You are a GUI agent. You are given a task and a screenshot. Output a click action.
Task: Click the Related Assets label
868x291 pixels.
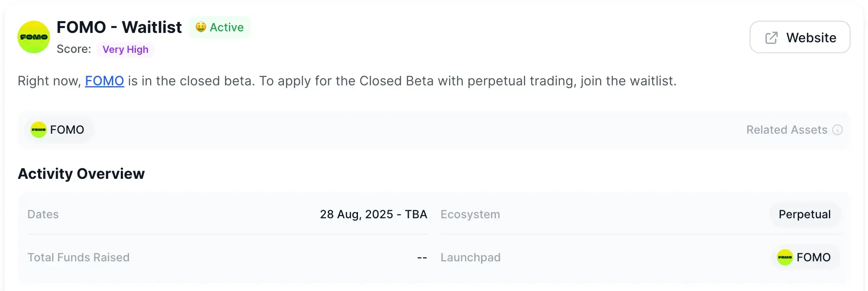[787, 130]
